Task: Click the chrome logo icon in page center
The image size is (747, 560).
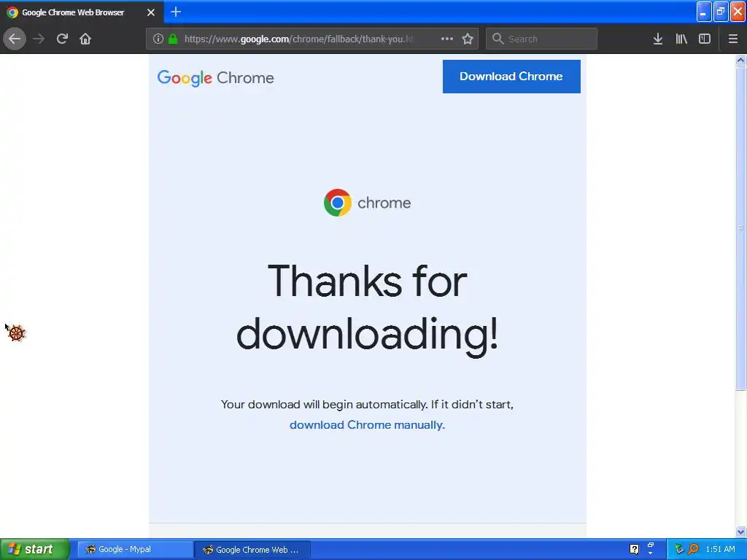Action: [338, 203]
